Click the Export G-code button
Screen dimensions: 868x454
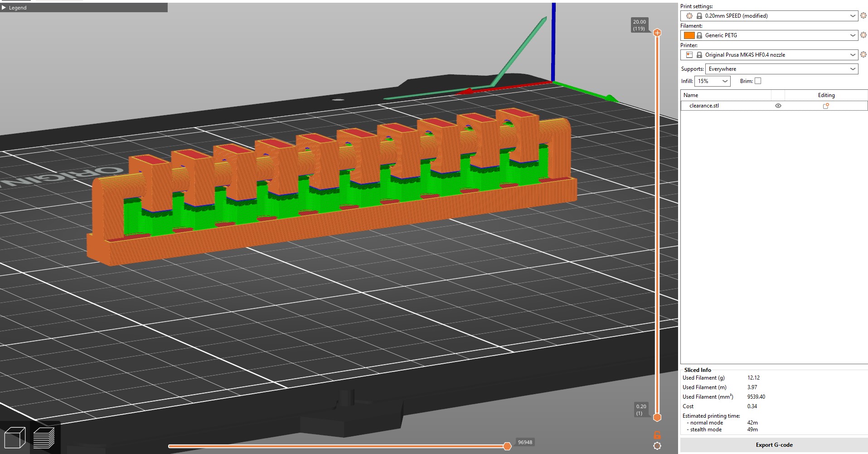(x=774, y=444)
